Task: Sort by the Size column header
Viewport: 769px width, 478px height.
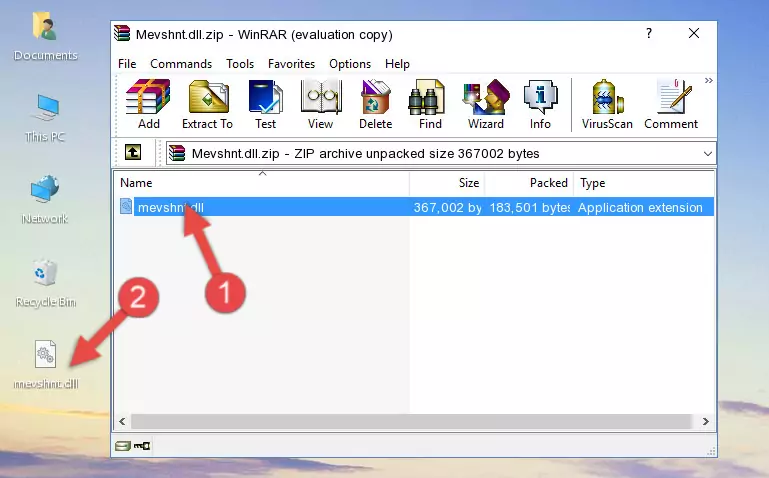Action: point(447,183)
